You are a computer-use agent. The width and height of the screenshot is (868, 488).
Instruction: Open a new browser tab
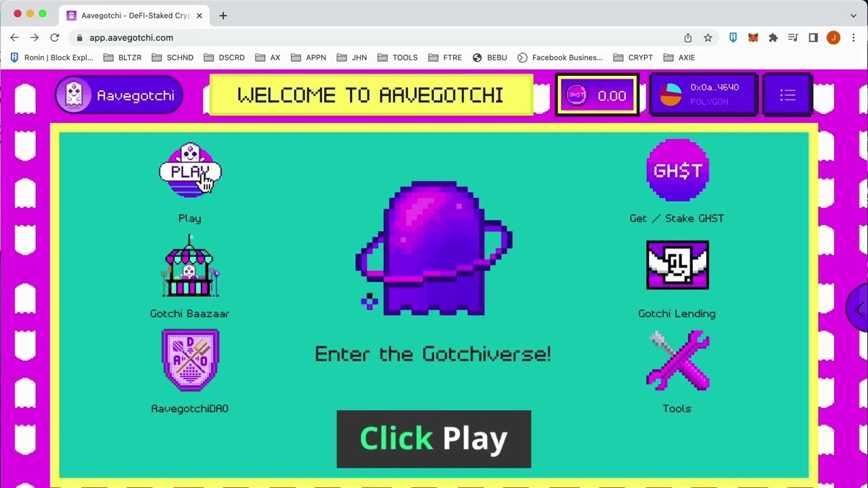(x=223, y=15)
